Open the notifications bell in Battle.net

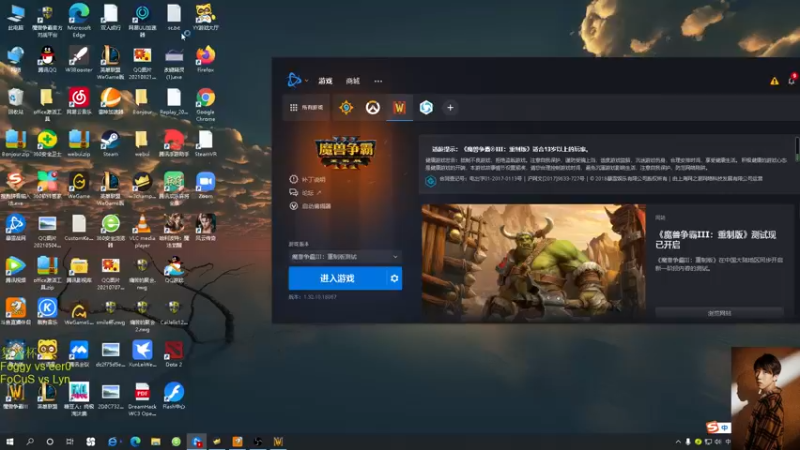[792, 80]
